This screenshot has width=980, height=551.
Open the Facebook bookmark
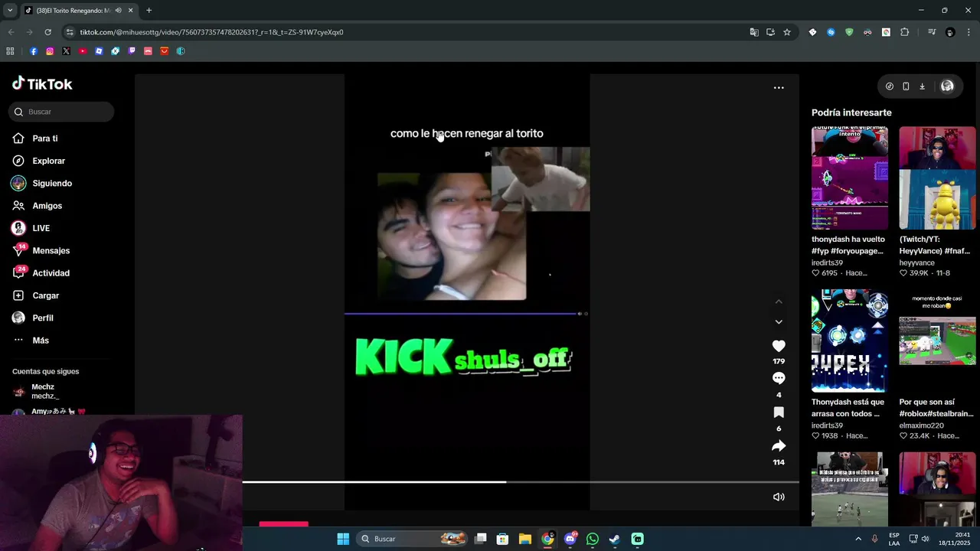(x=34, y=51)
